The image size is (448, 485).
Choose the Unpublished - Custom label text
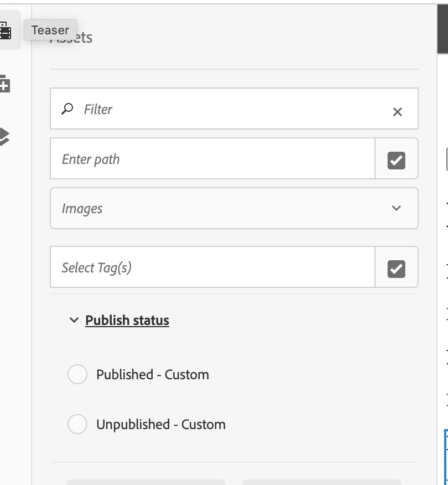pyautogui.click(x=161, y=424)
